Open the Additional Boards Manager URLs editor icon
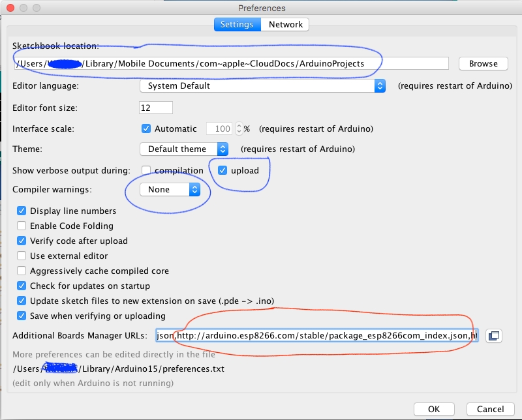 [494, 336]
